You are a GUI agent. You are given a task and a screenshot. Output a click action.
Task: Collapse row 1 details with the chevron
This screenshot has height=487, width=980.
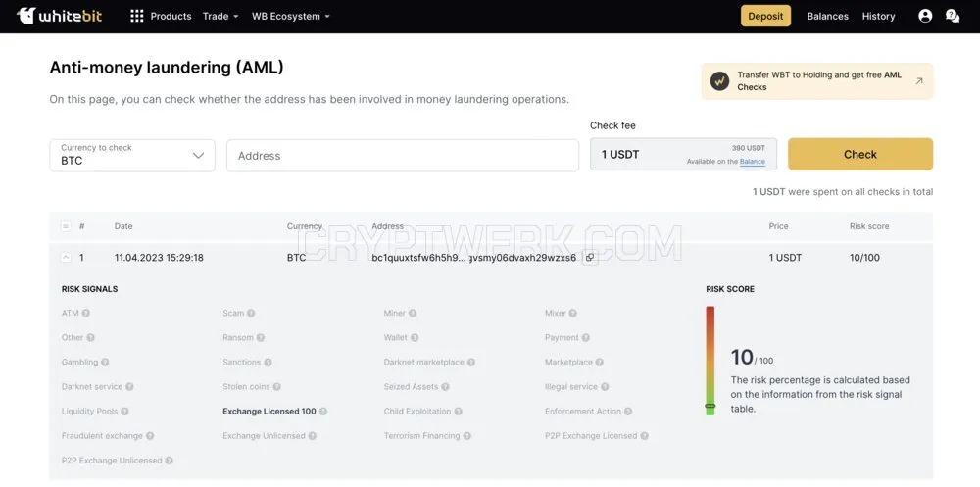[66, 257]
